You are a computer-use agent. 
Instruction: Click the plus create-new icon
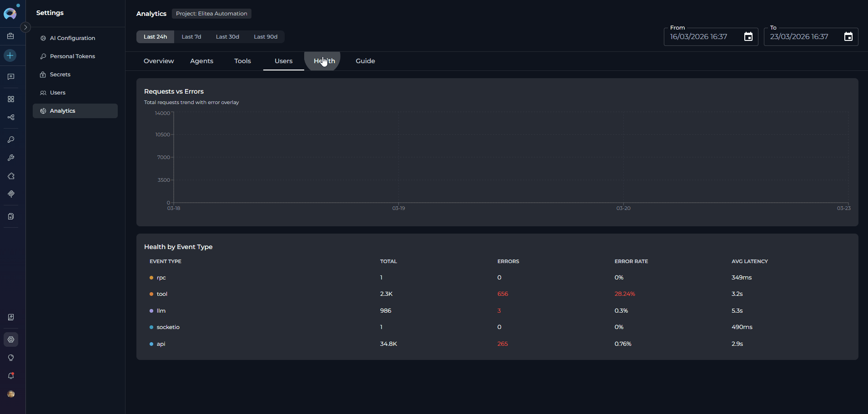click(x=10, y=55)
